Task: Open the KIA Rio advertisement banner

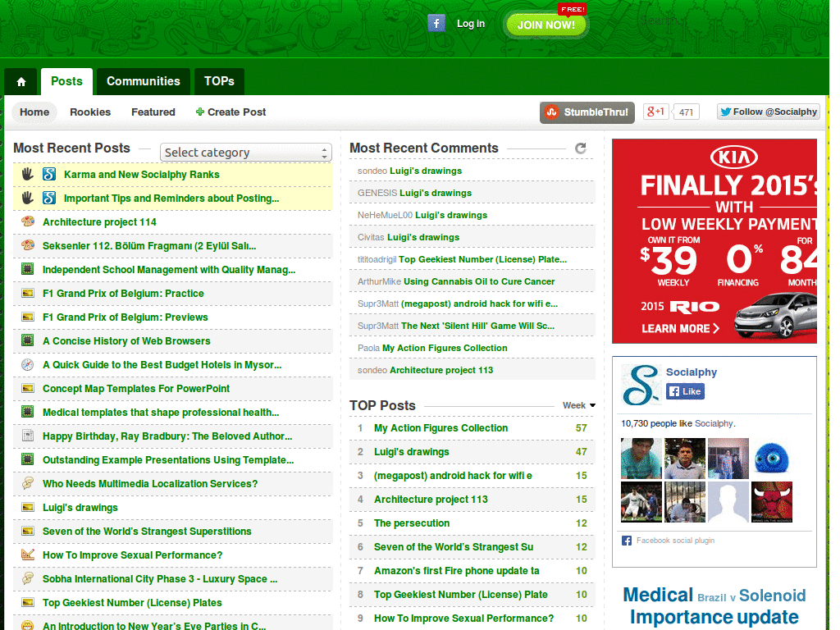Action: click(714, 241)
